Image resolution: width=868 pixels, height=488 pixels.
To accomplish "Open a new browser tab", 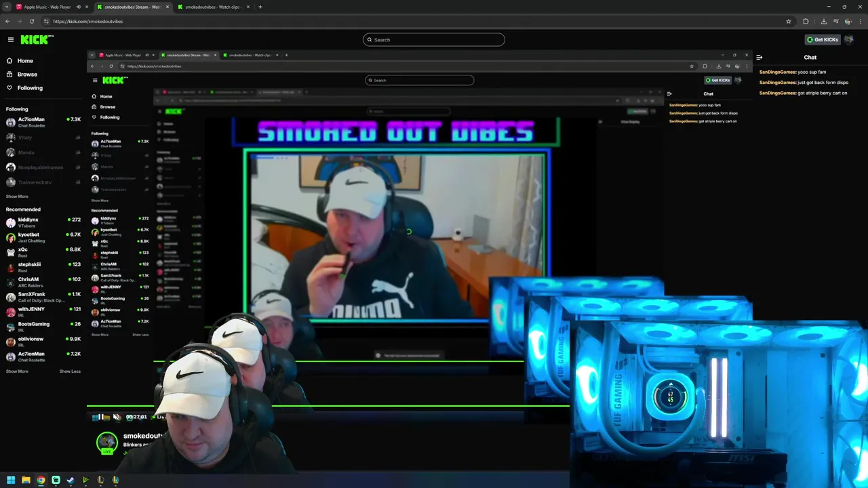I will pos(260,7).
